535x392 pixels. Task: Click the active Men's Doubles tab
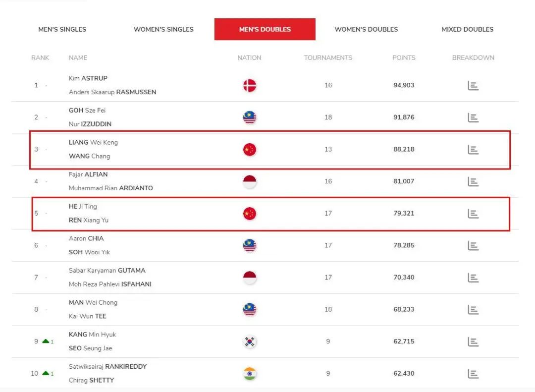[265, 29]
